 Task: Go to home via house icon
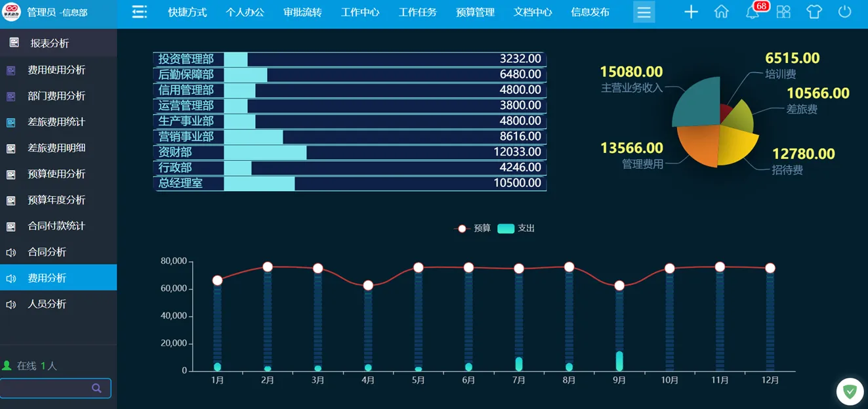pyautogui.click(x=721, y=12)
